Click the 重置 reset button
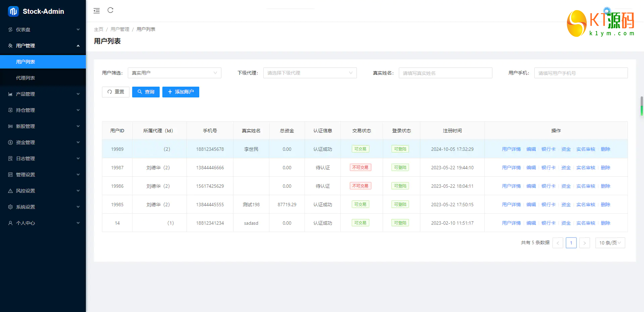Viewport: 644px width, 312px height. click(116, 92)
